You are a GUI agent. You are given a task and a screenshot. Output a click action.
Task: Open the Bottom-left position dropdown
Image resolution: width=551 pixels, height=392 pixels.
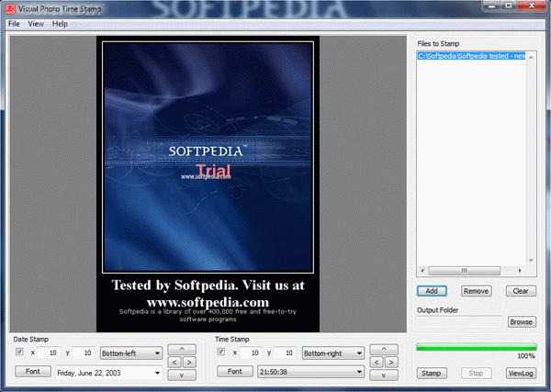coord(130,353)
